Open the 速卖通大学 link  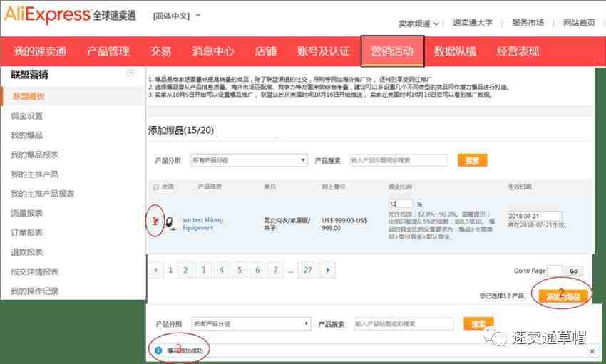[473, 23]
